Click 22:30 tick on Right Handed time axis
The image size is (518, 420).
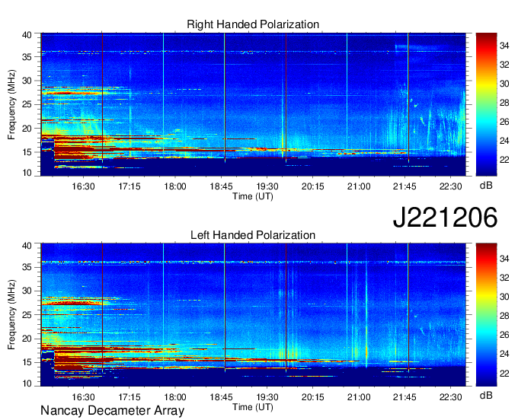[451, 186]
